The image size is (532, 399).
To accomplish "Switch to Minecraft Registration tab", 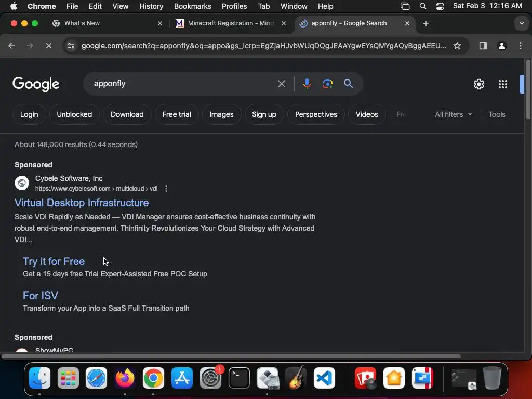I will [x=231, y=23].
